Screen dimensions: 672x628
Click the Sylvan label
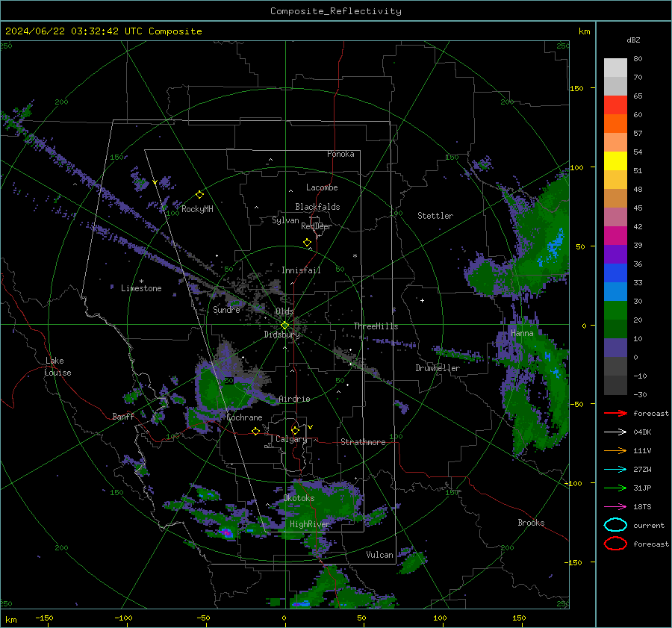(285, 220)
